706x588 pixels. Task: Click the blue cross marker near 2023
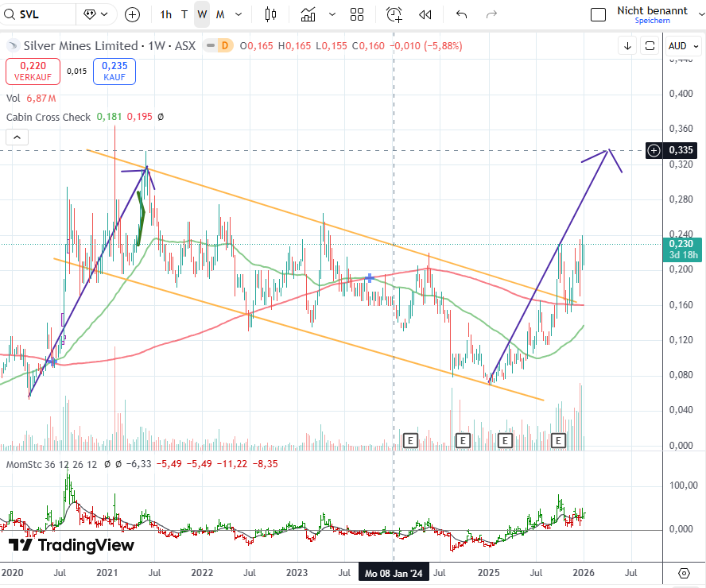pyautogui.click(x=369, y=278)
